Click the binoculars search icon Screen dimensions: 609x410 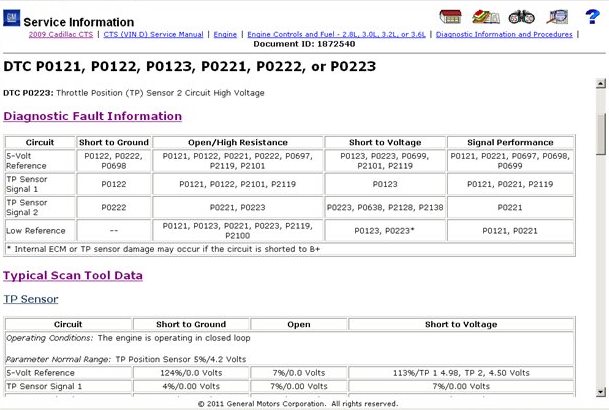pyautogui.click(x=521, y=17)
